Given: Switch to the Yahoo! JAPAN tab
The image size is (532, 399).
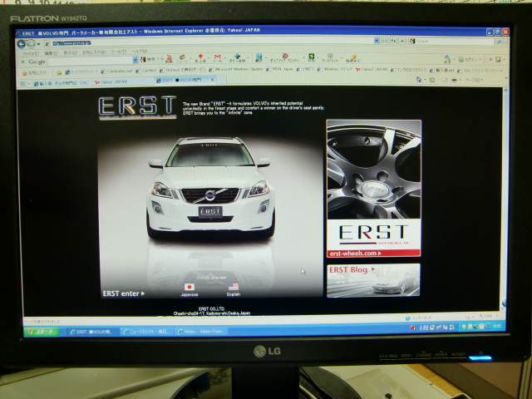Looking at the screenshot, I should click(x=122, y=81).
